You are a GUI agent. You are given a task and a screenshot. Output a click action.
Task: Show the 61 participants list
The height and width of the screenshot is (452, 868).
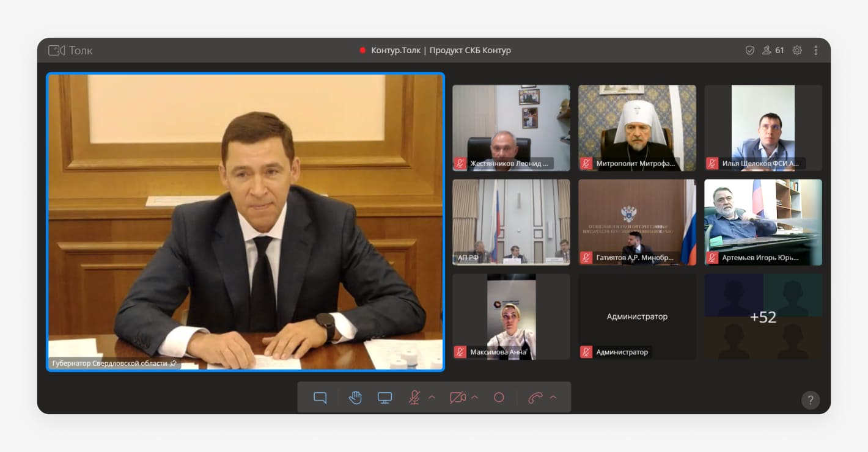(x=773, y=51)
